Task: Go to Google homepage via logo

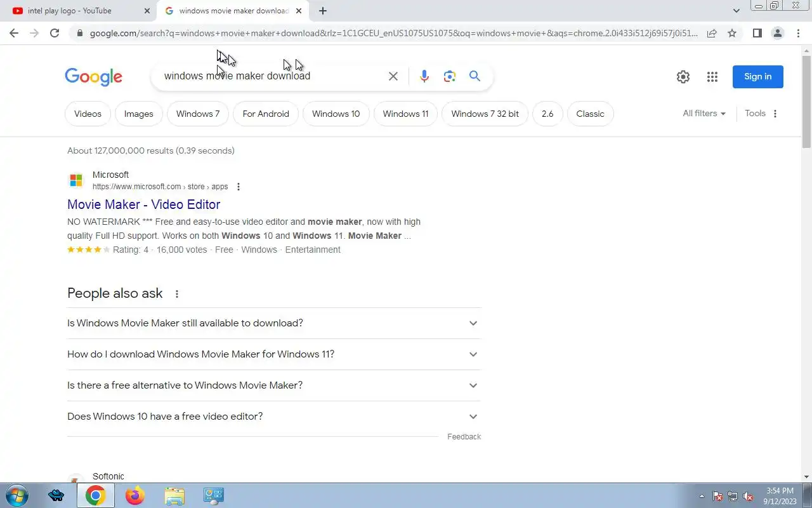Action: coord(93,77)
